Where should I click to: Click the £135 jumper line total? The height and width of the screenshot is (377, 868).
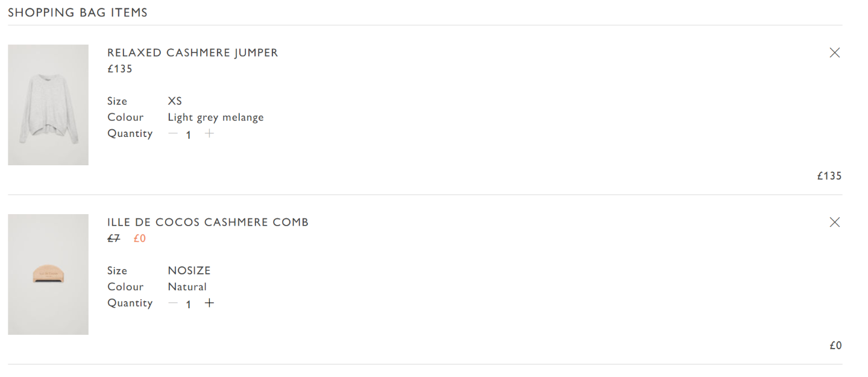tap(829, 176)
